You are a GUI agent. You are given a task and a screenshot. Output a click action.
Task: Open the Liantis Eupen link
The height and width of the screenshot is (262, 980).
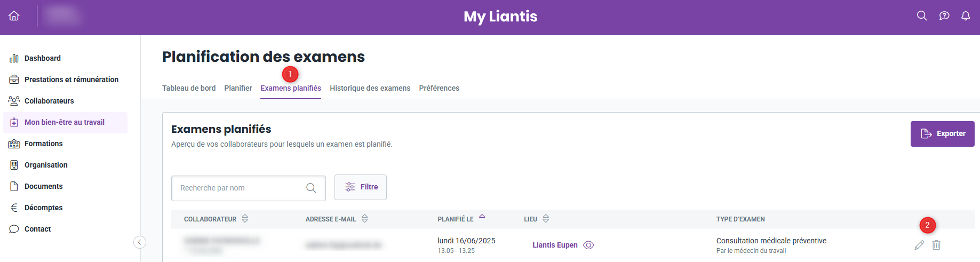[x=555, y=245]
